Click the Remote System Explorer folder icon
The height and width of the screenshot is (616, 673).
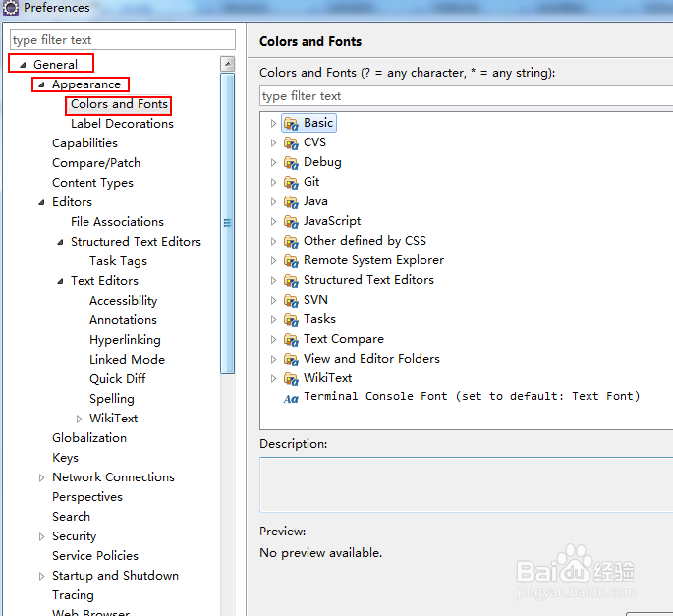click(x=291, y=261)
